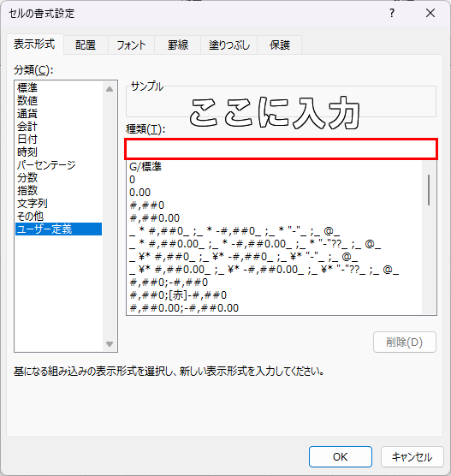
Task: Open the 保護 tab
Action: [280, 45]
